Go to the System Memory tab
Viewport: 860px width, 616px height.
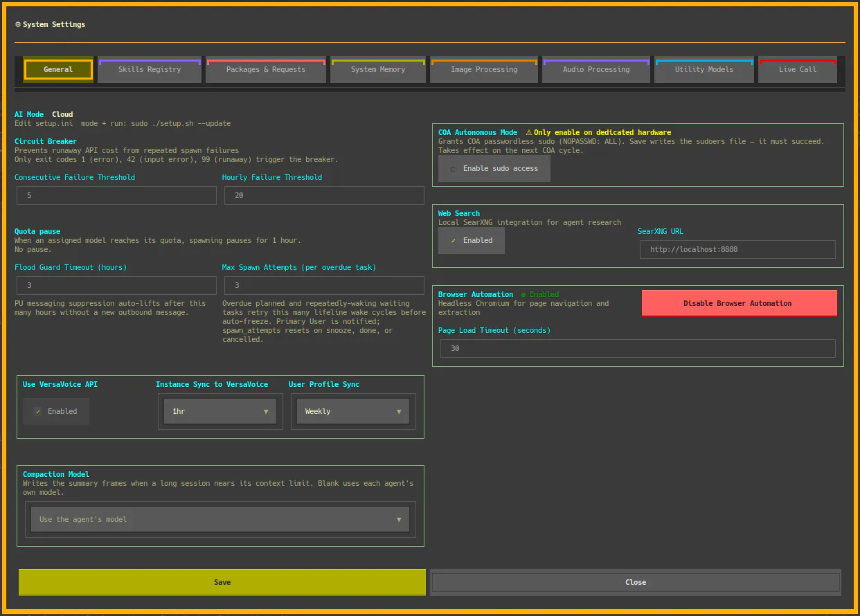click(378, 70)
